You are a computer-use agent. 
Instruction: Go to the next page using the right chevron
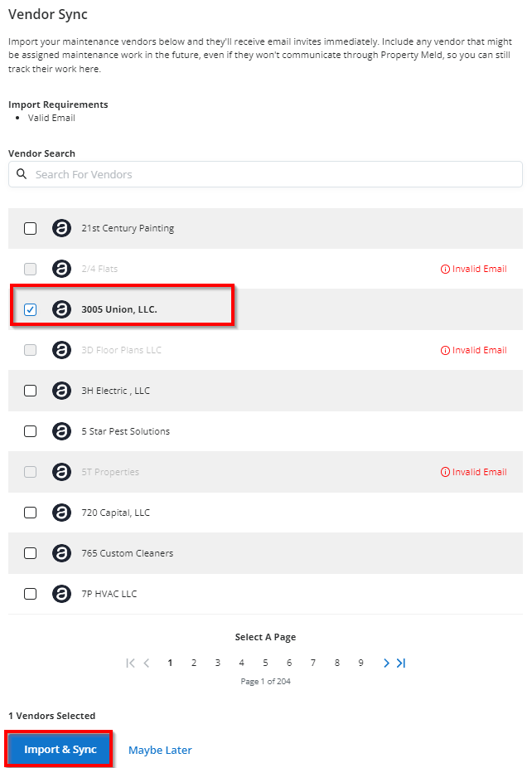pyautogui.click(x=386, y=663)
